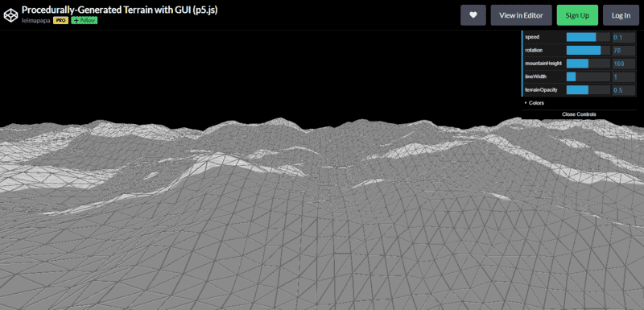The height and width of the screenshot is (310, 644).
Task: Adjust the mountainHeight slider
Action: point(588,64)
